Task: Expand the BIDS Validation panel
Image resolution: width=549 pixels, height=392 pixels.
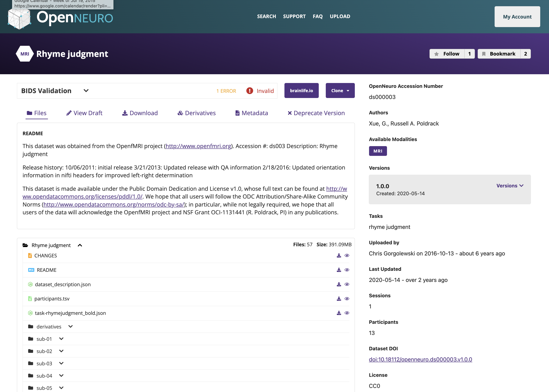Action: pyautogui.click(x=86, y=91)
